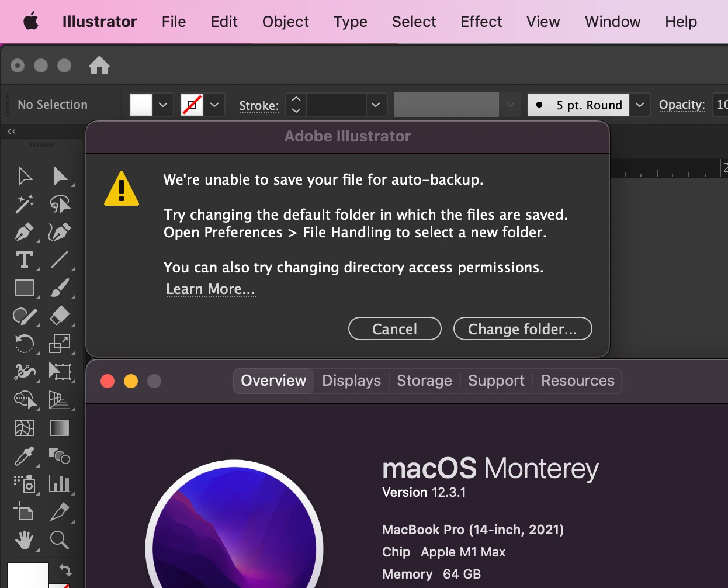Choose the Lasso tool
Image resolution: width=728 pixels, height=588 pixels.
[x=60, y=204]
